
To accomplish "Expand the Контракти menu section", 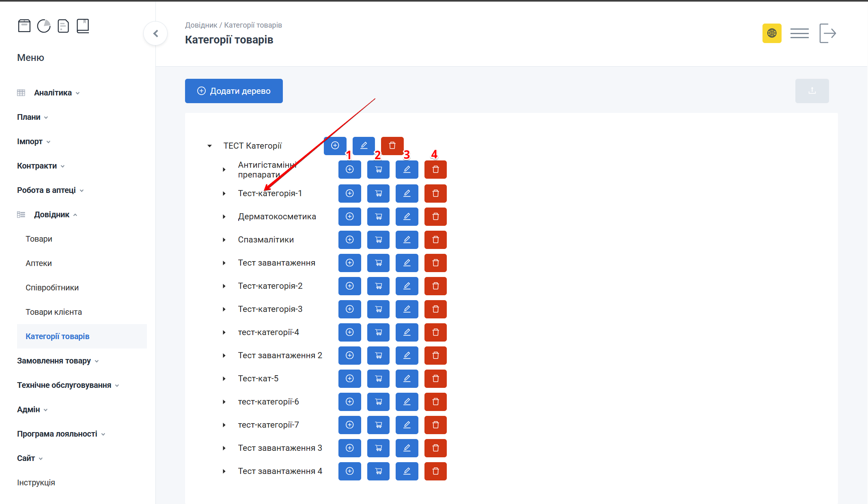I will coord(37,166).
